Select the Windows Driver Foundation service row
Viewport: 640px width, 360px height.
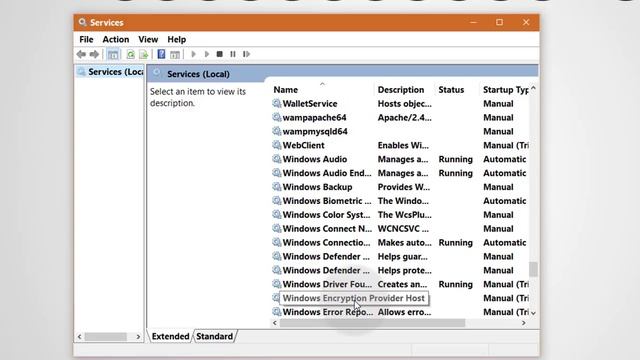click(x=400, y=284)
